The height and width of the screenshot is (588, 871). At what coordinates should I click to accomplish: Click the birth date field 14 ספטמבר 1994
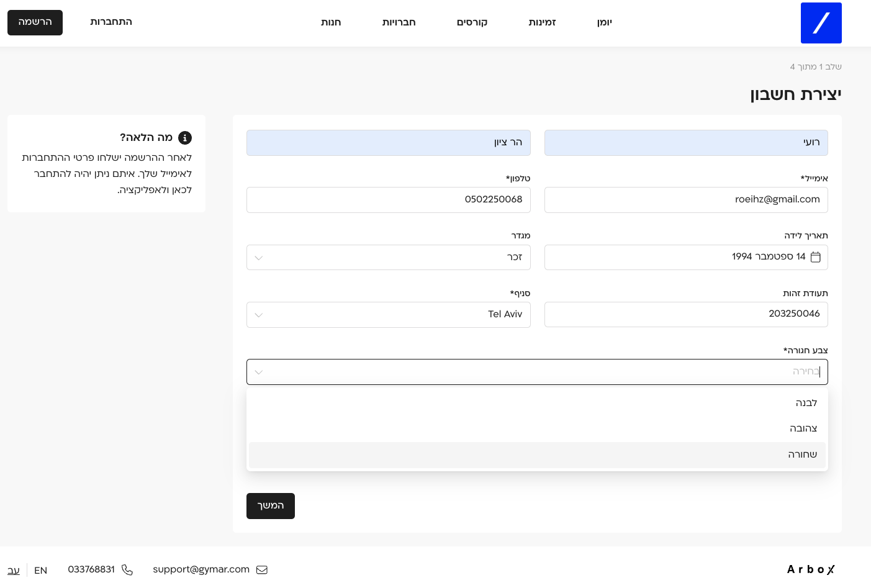click(x=686, y=257)
